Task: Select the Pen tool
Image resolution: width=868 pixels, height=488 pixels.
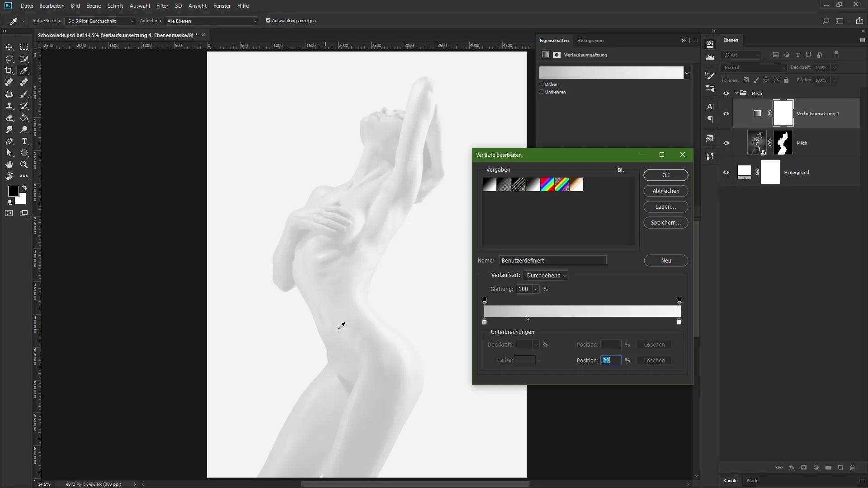Action: point(9,141)
